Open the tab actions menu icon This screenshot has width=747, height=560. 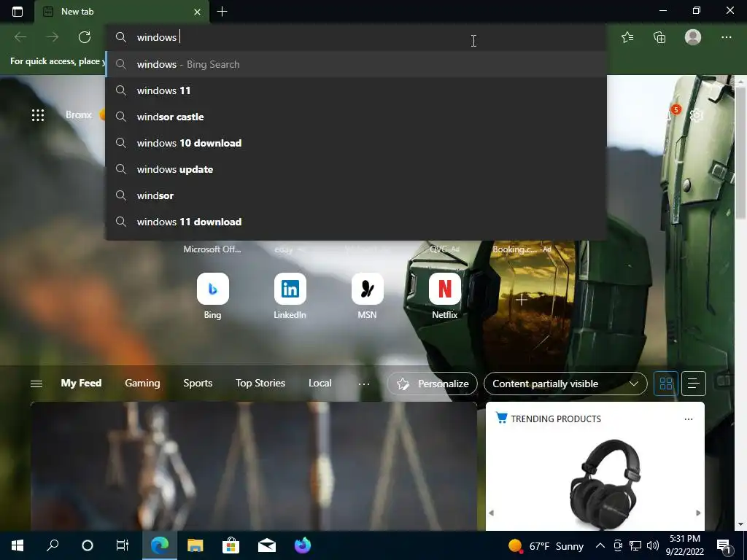pos(18,12)
